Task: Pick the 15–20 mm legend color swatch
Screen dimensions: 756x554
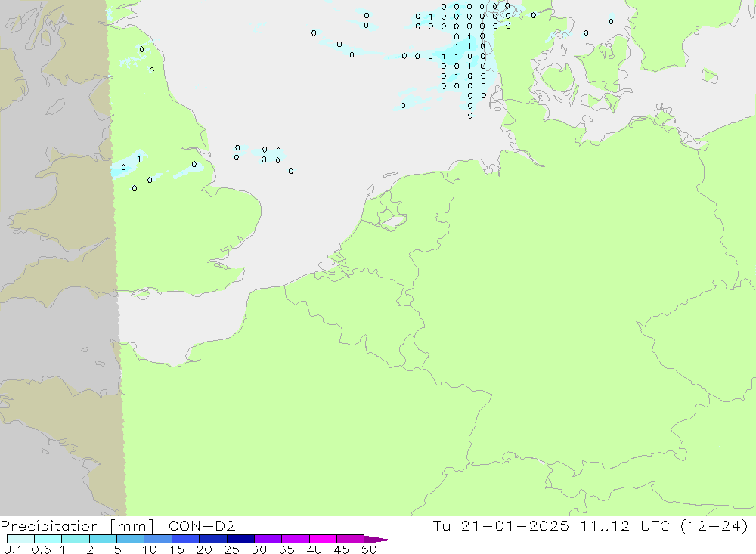Action: pyautogui.click(x=185, y=539)
